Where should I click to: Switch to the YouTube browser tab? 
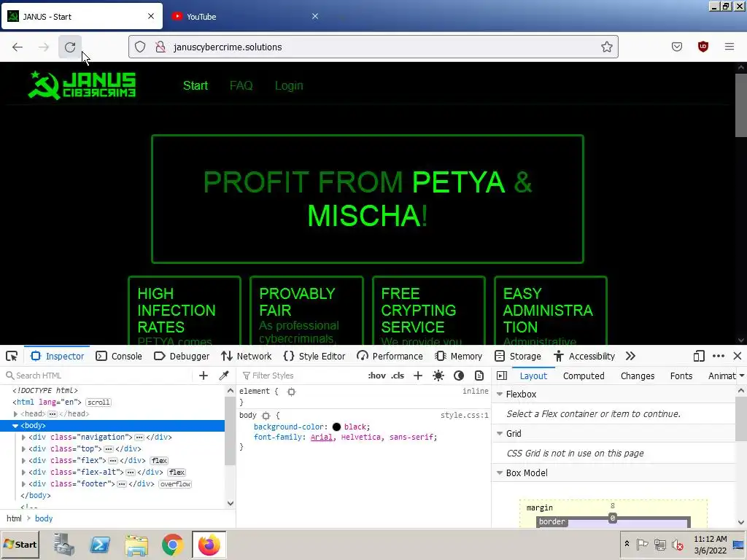pyautogui.click(x=245, y=17)
